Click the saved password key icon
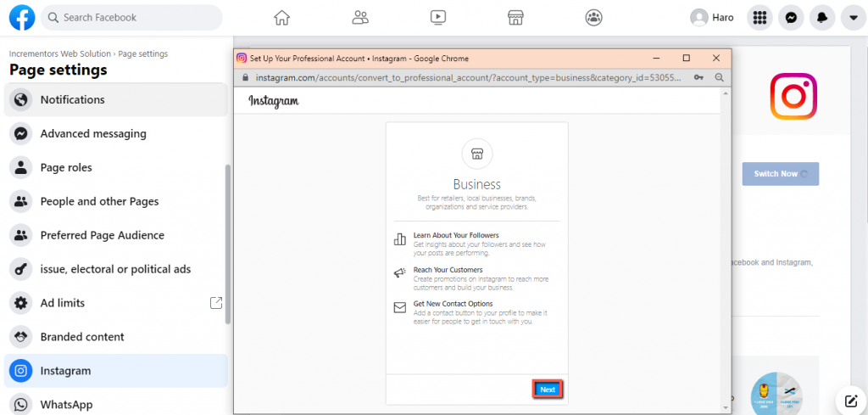The height and width of the screenshot is (415, 868). (699, 77)
